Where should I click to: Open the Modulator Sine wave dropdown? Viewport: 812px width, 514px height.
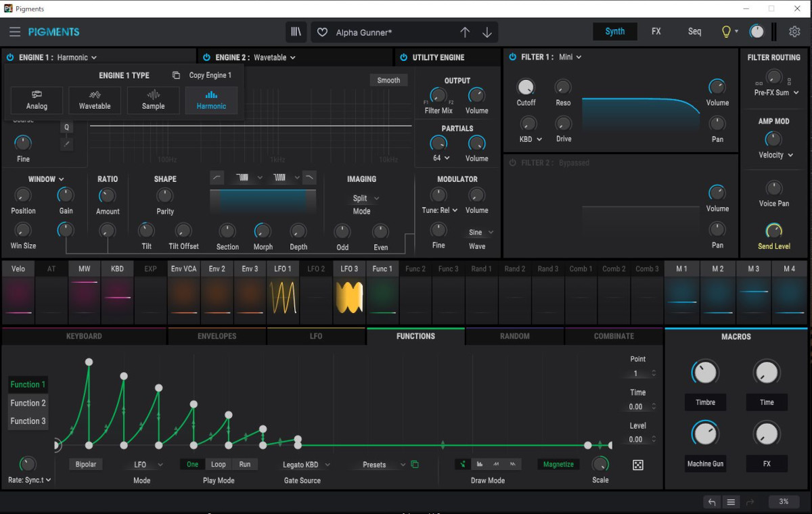coord(481,233)
